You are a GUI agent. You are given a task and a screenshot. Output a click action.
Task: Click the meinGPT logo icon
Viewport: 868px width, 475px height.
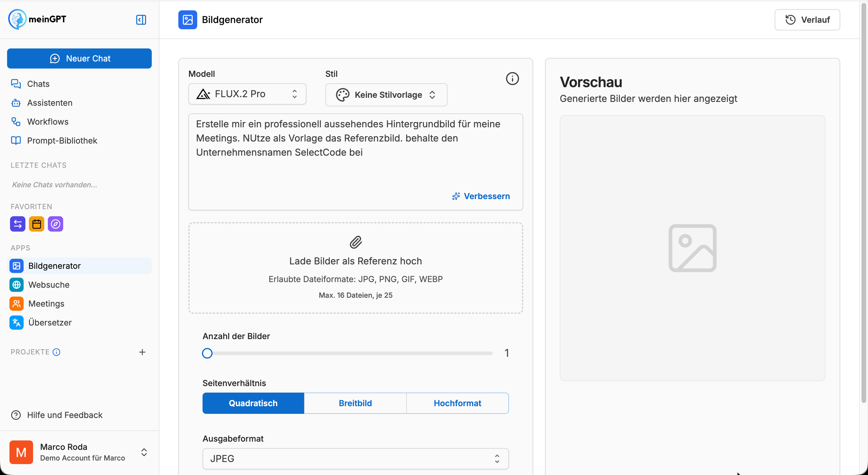(x=17, y=19)
